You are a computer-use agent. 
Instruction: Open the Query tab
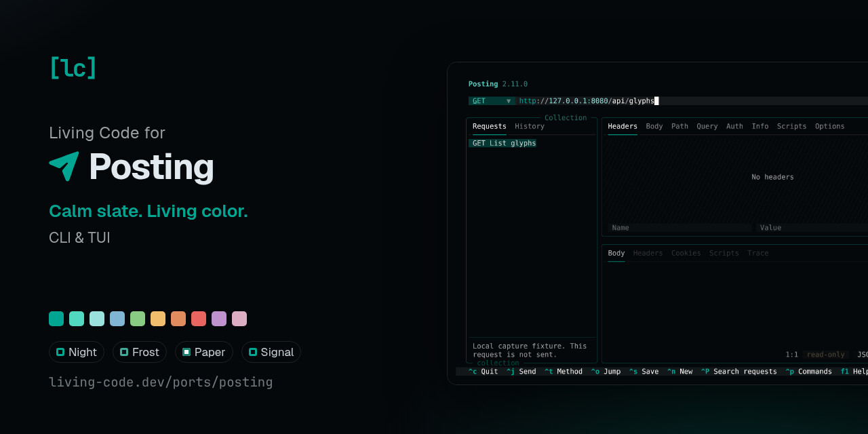[707, 126]
